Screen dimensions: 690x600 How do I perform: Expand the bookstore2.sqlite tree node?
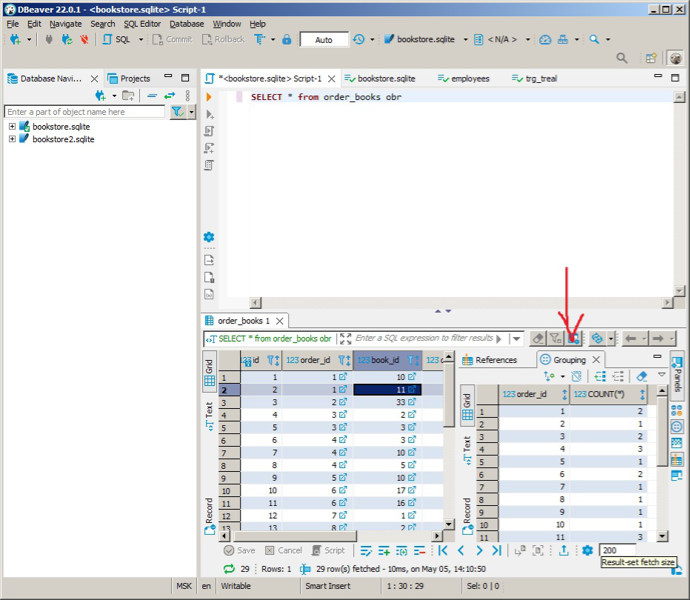tap(12, 139)
